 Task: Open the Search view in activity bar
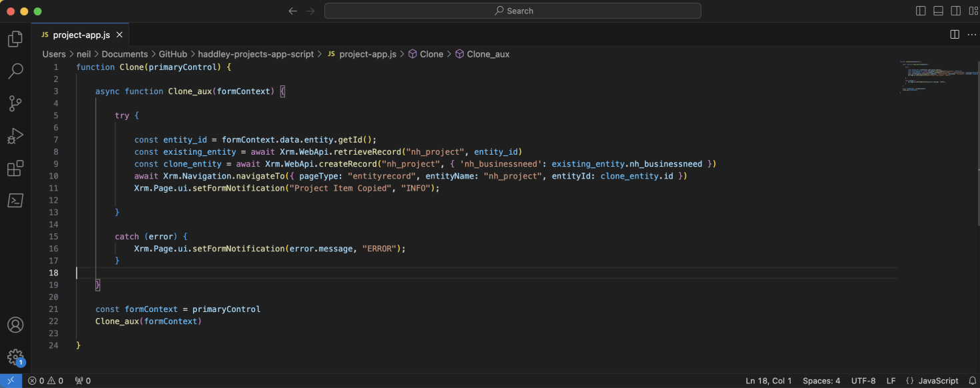pos(15,71)
